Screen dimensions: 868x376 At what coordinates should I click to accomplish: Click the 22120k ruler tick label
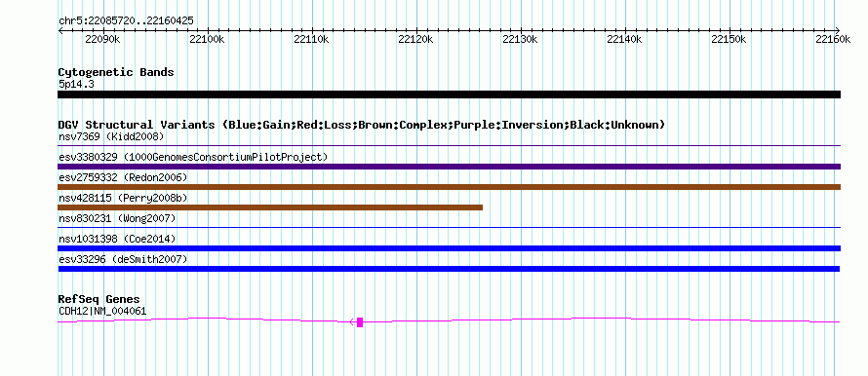415,39
